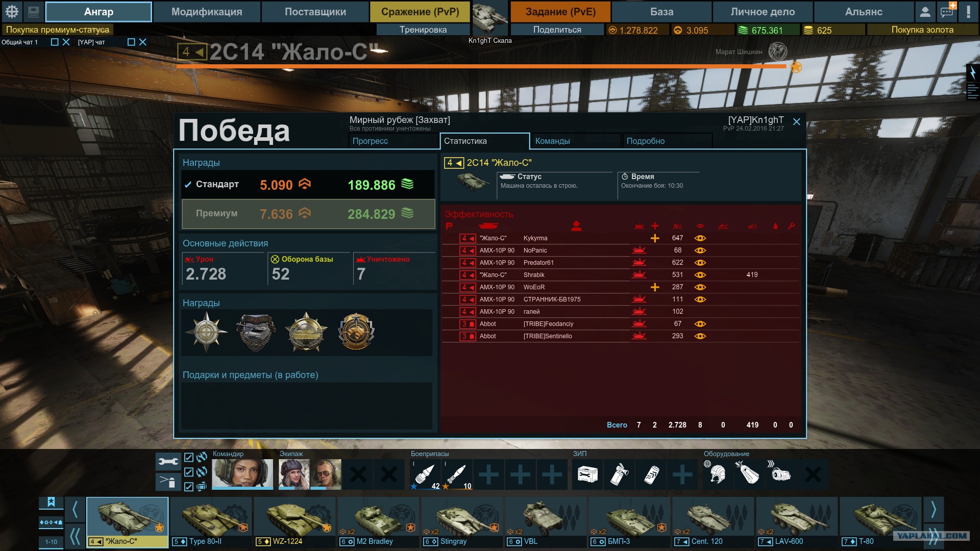Image resolution: width=980 pixels, height=551 pixels.
Task: Select the ammo slot with 42 shells
Action: pyautogui.click(x=425, y=474)
